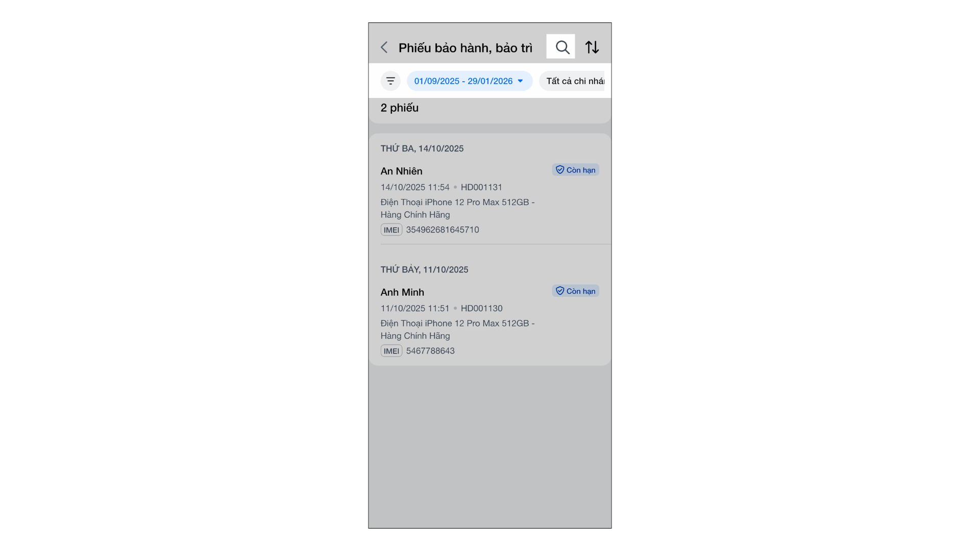The height and width of the screenshot is (551, 980).
Task: Tap Còn hạn badge on An Nhiên
Action: pos(575,170)
